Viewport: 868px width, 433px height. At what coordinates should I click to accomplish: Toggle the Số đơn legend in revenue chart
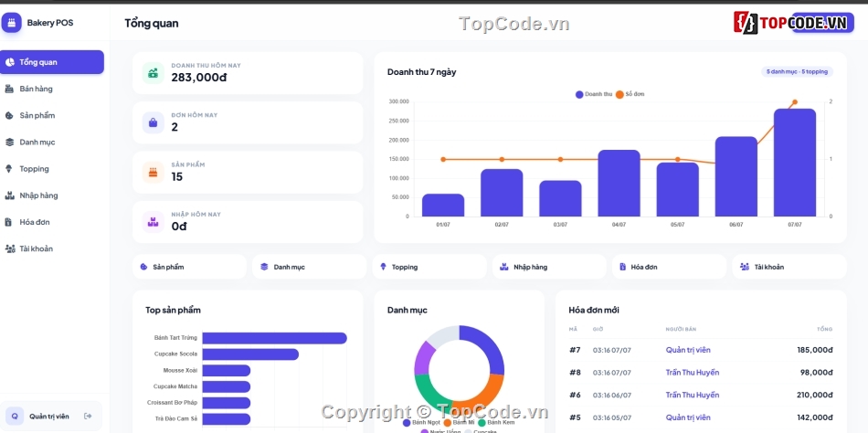pyautogui.click(x=630, y=94)
